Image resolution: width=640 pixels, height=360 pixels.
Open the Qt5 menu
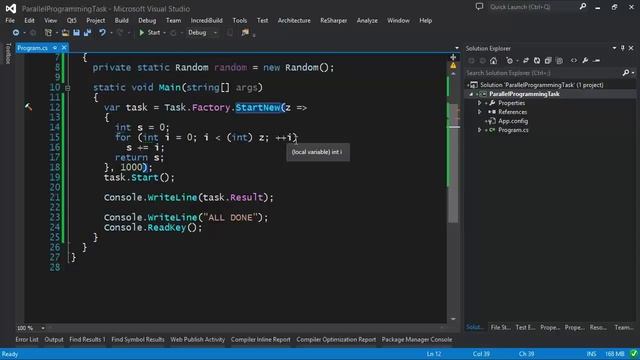pos(71,20)
